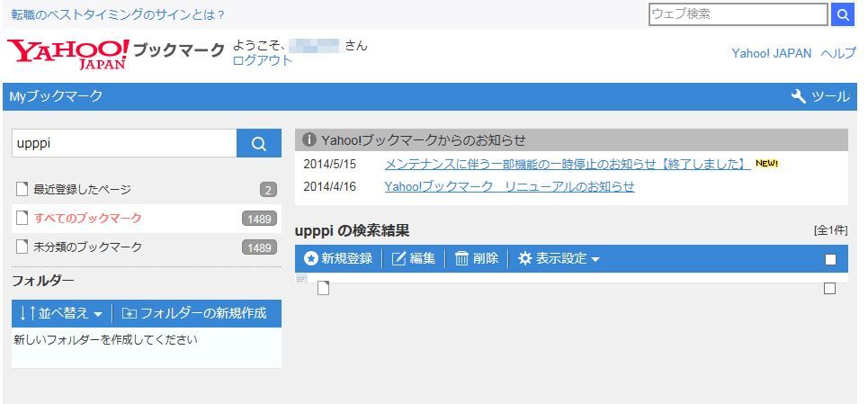Viewport: 868px width, 404px height.
Task: Open the 並べ替え dropdown arrow
Action: click(x=98, y=314)
